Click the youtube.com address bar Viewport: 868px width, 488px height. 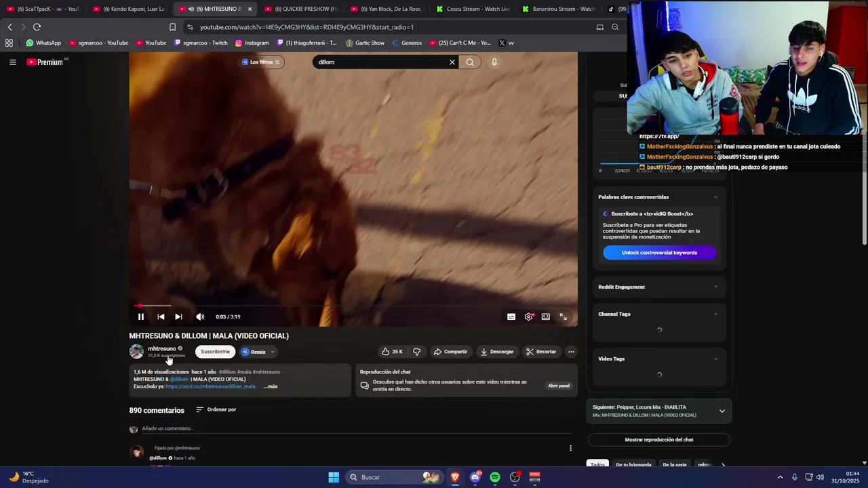387,27
